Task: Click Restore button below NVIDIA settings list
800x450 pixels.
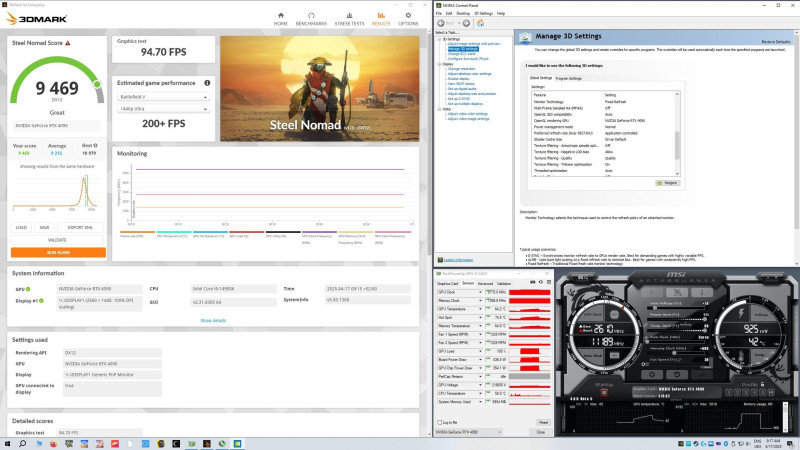Action: coord(667,183)
